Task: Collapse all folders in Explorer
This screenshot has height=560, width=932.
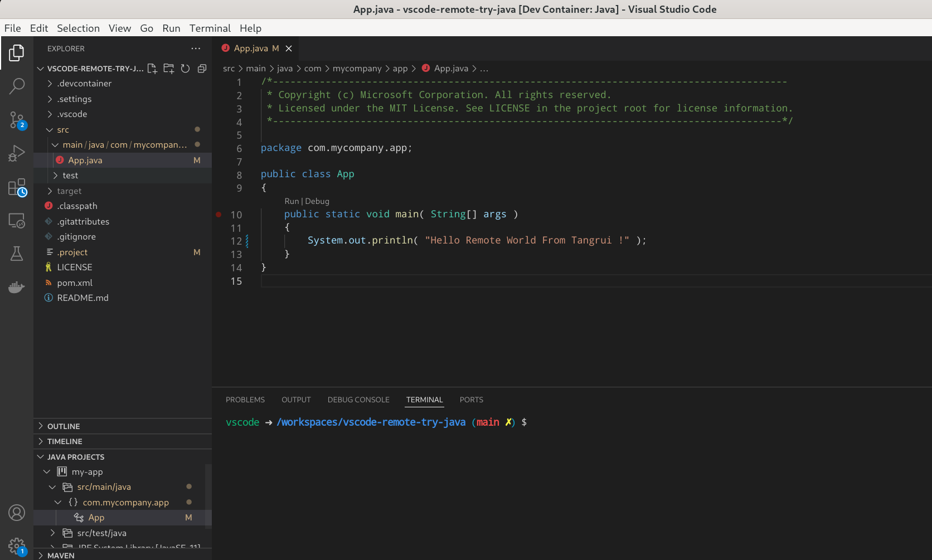Action: [202, 69]
